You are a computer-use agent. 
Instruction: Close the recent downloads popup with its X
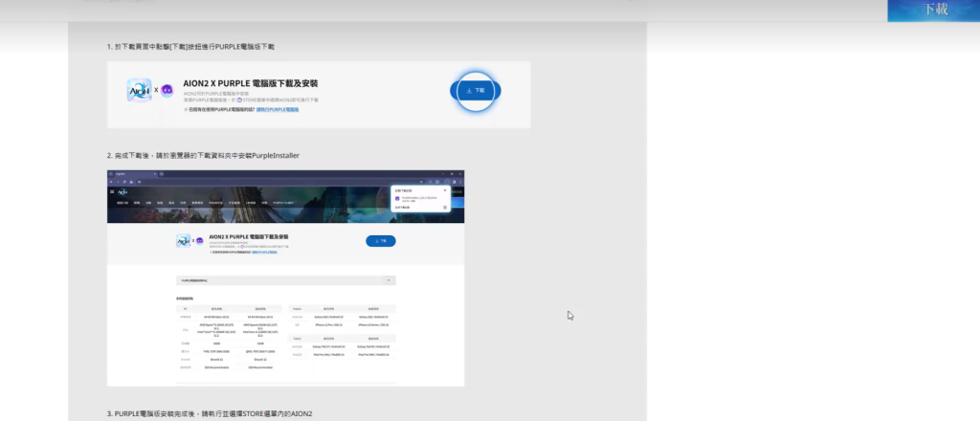445,189
